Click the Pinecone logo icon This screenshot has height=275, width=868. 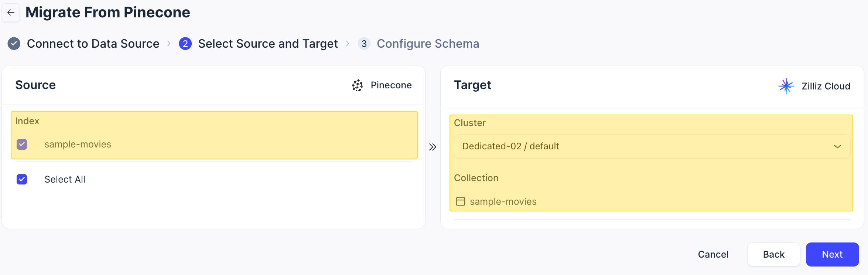click(357, 85)
